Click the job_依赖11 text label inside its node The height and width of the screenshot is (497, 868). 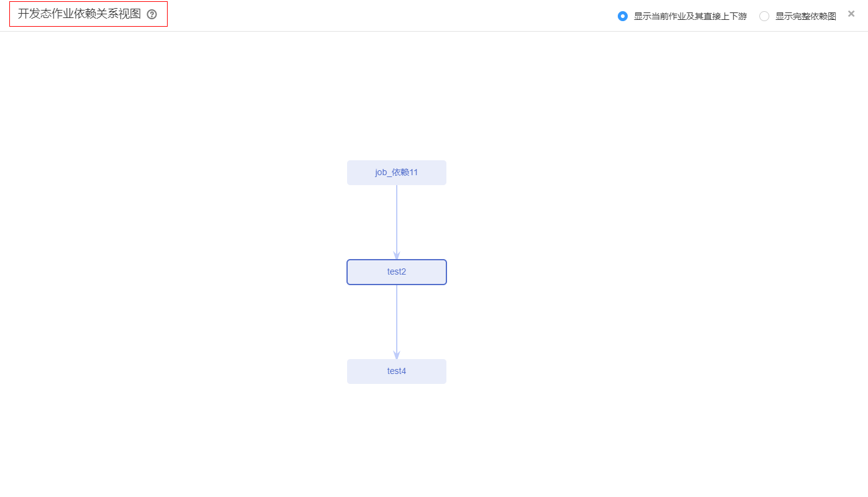(396, 173)
